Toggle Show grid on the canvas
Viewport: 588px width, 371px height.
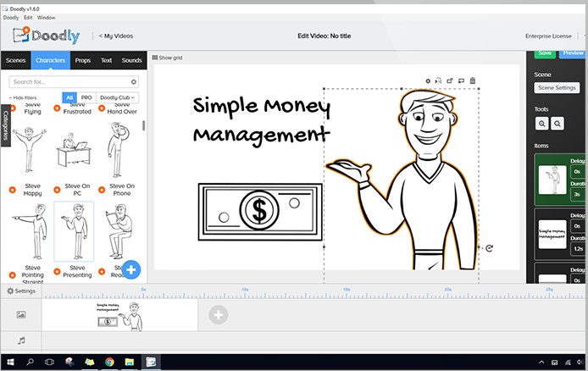coord(167,58)
